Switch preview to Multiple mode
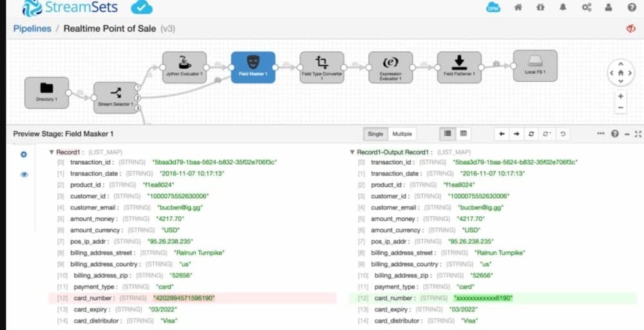Screen dimensions: 644x330 402,134
